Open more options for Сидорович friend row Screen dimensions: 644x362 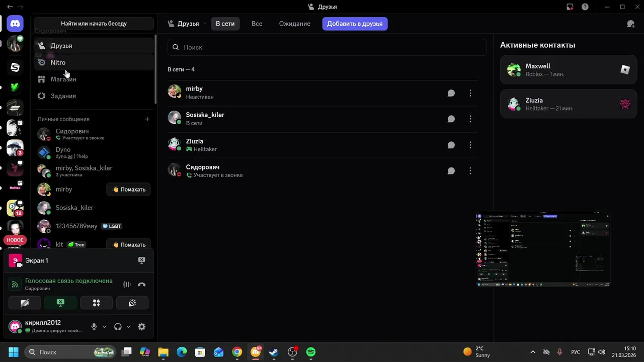[x=470, y=171]
